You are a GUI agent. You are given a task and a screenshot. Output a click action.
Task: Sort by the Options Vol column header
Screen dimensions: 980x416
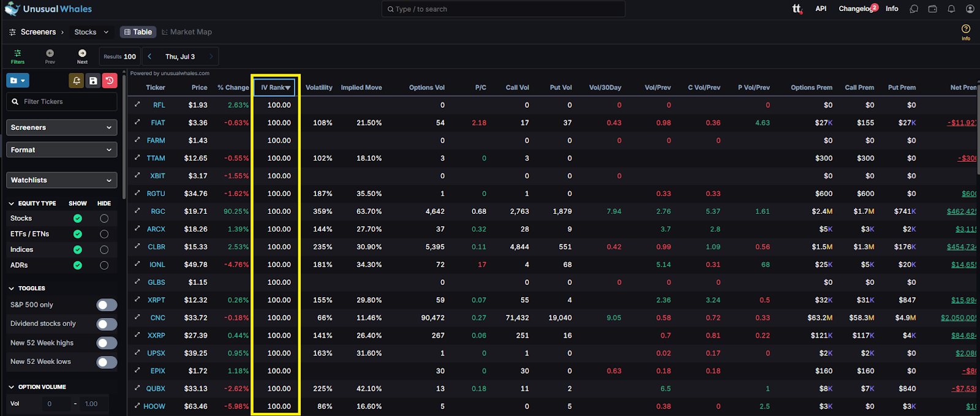click(x=427, y=88)
